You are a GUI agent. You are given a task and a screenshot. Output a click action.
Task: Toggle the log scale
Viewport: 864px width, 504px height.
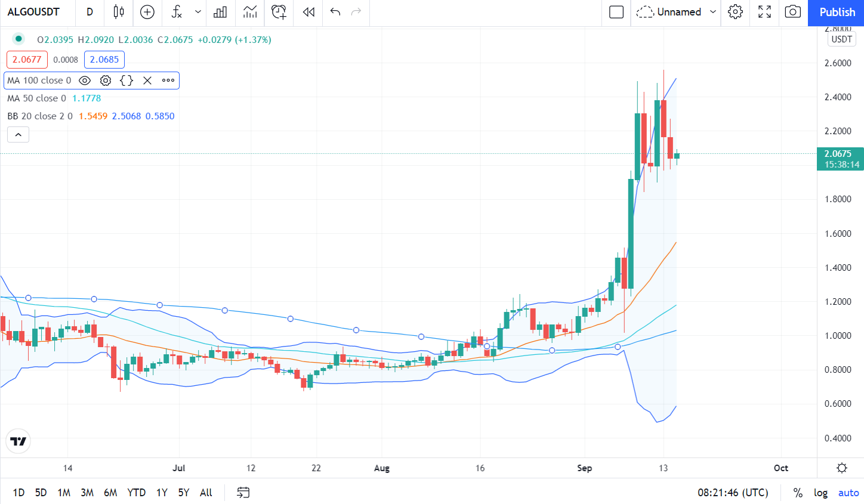[x=820, y=493]
